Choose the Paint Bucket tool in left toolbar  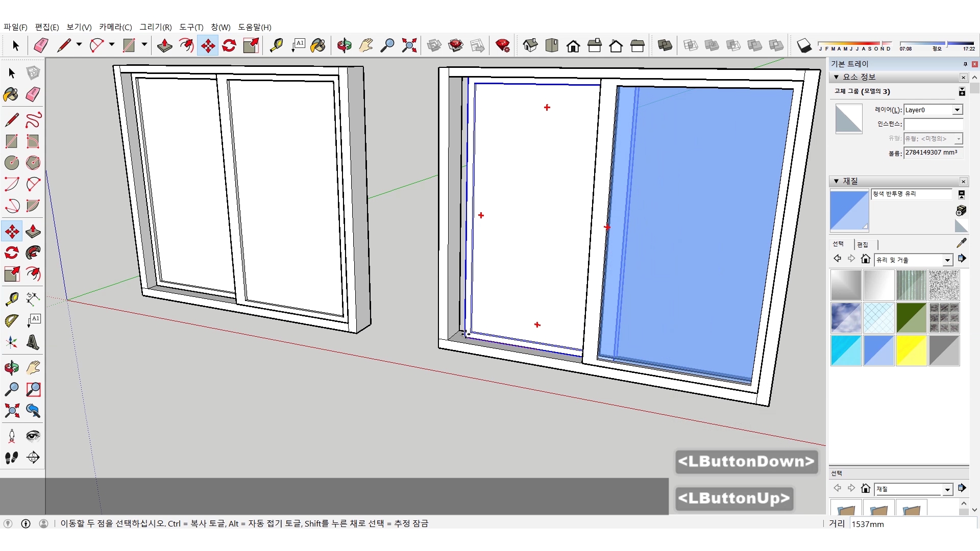pos(11,94)
